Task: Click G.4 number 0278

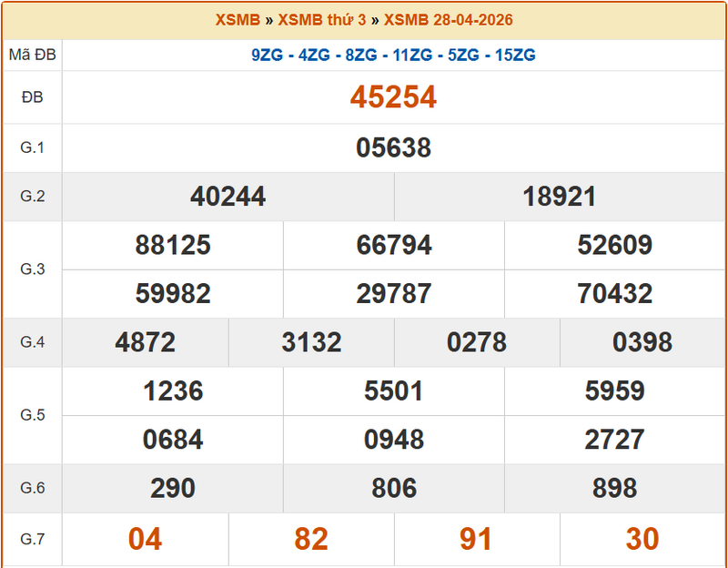Action: [x=477, y=343]
